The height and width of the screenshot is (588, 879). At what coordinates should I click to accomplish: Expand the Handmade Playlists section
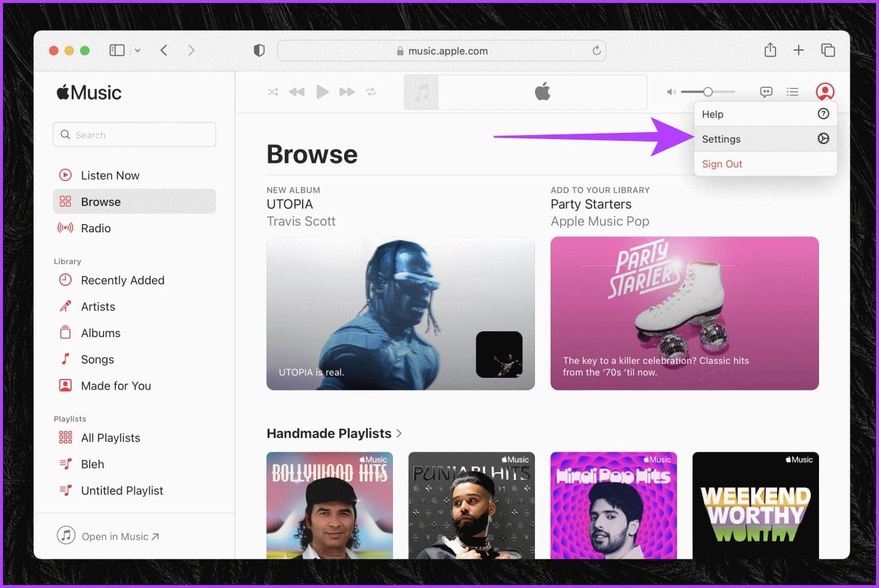334,433
